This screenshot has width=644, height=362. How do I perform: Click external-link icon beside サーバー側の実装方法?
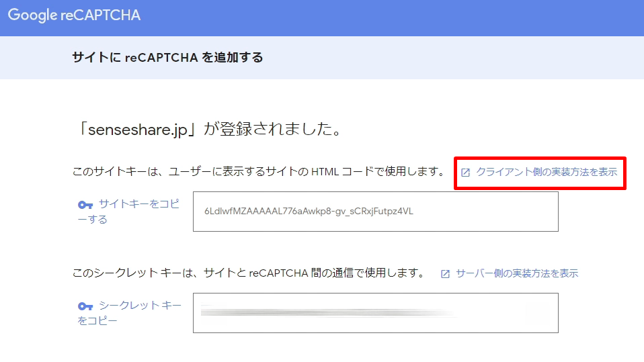click(x=445, y=274)
